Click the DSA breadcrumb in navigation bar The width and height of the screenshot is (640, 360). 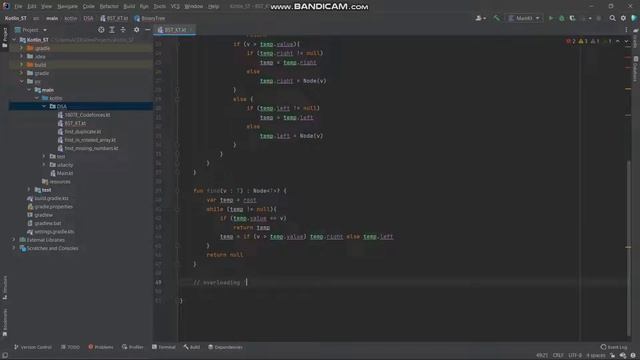88,18
